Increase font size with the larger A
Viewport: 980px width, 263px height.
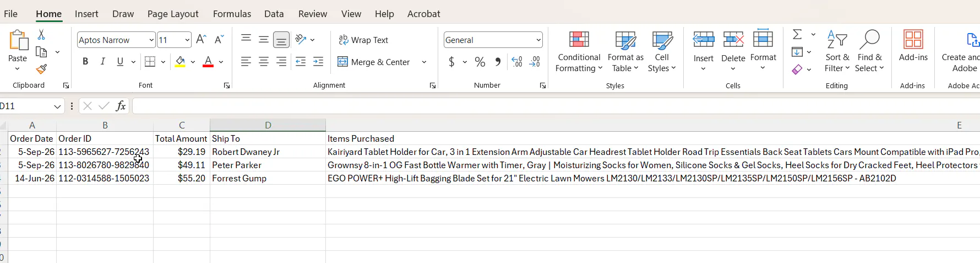(201, 39)
